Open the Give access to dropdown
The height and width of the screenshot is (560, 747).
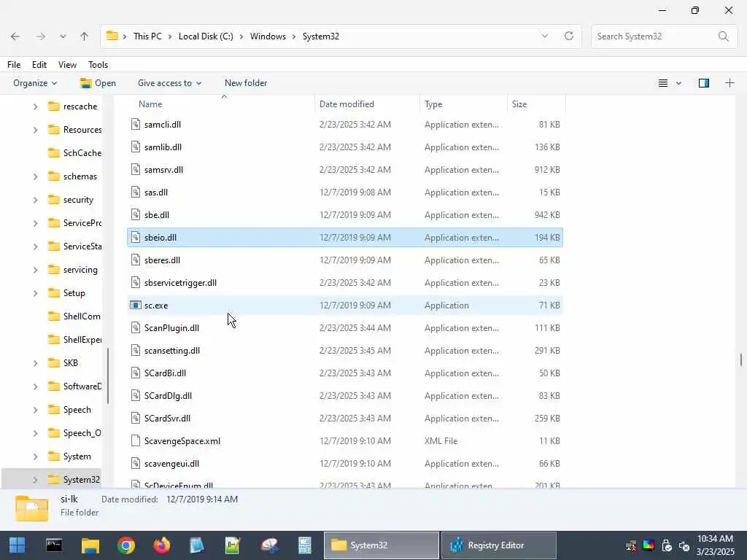point(169,83)
